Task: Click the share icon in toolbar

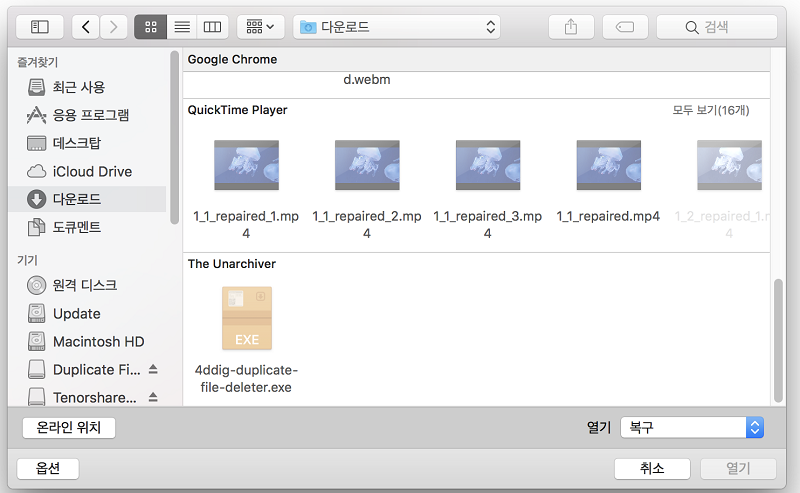Action: 571,27
